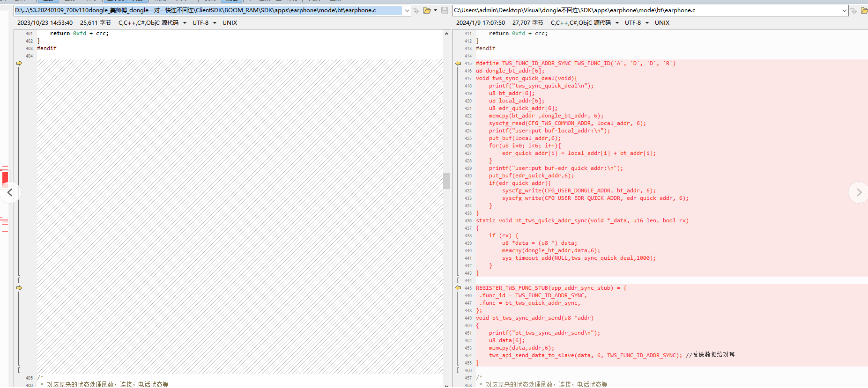Click the scroll-up arrow of the center scrollbar
The width and height of the screenshot is (868, 388).
[x=446, y=34]
